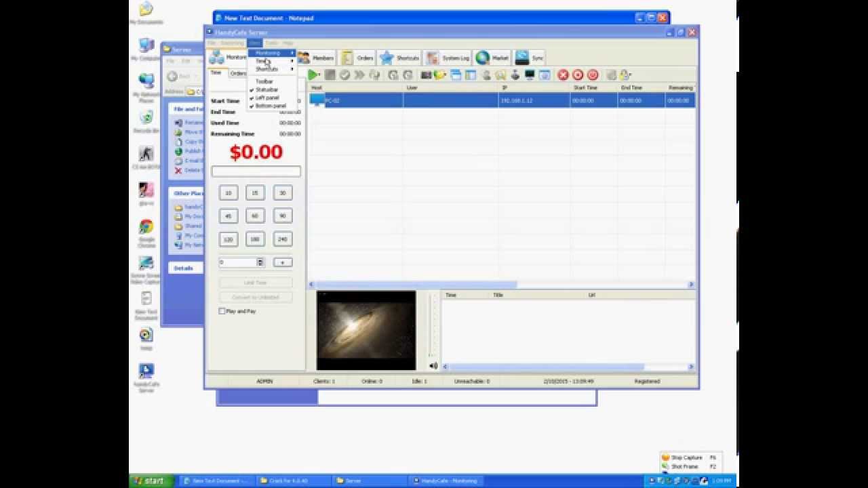This screenshot has height=488, width=868.
Task: Open the Monitoring menu in menu bar
Action: [x=232, y=43]
